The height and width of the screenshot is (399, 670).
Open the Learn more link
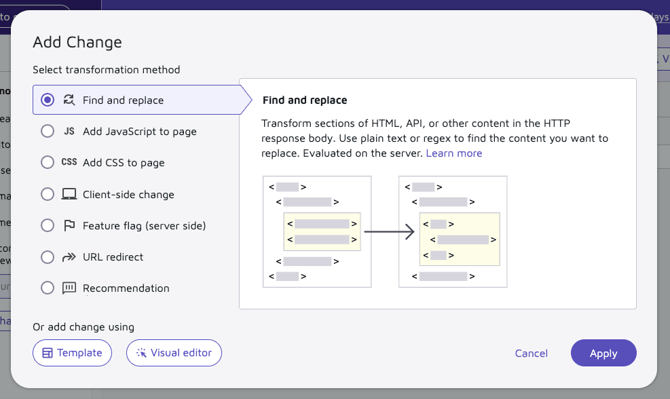[454, 153]
